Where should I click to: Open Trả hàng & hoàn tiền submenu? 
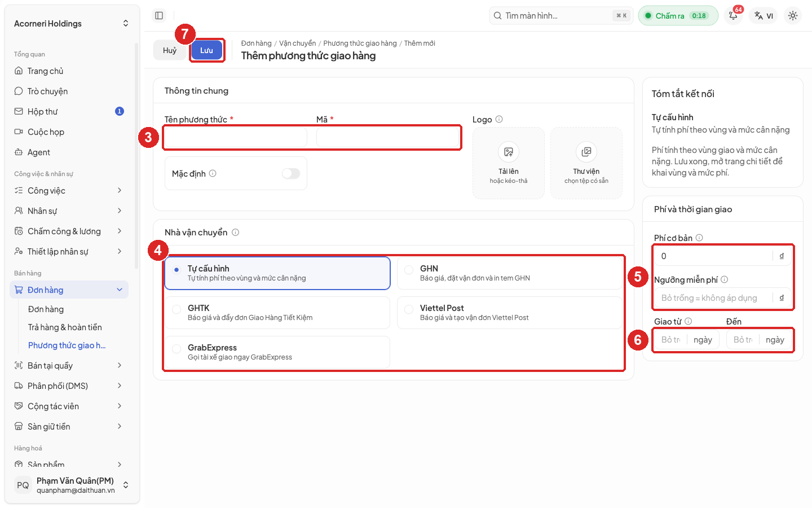tap(65, 327)
